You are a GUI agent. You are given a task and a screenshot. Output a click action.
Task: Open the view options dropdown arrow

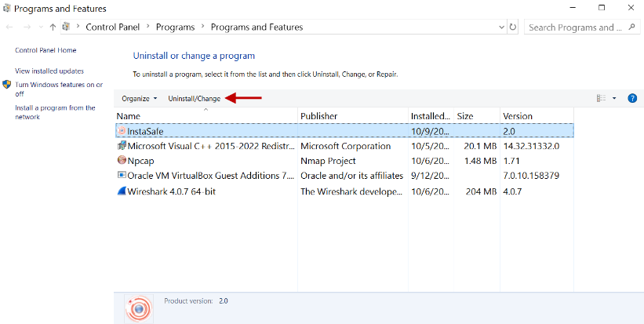[614, 98]
